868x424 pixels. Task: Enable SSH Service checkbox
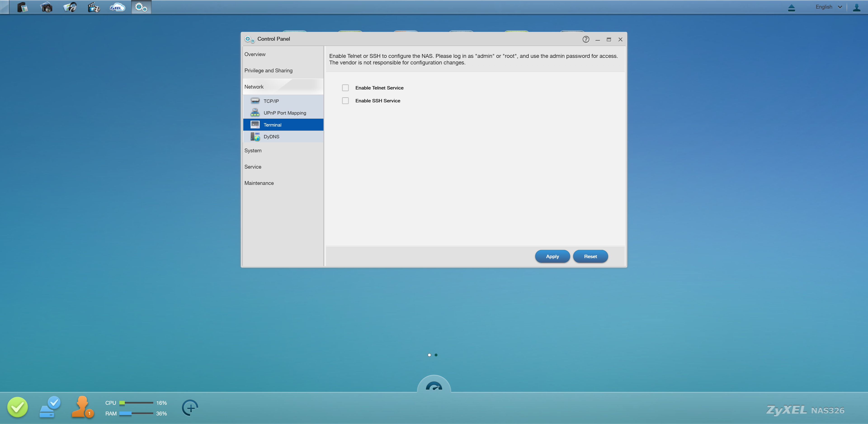coord(345,100)
